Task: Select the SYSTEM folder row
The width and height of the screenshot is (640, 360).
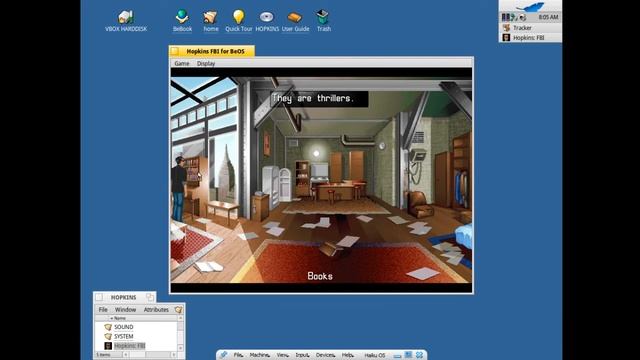Action: point(136,336)
